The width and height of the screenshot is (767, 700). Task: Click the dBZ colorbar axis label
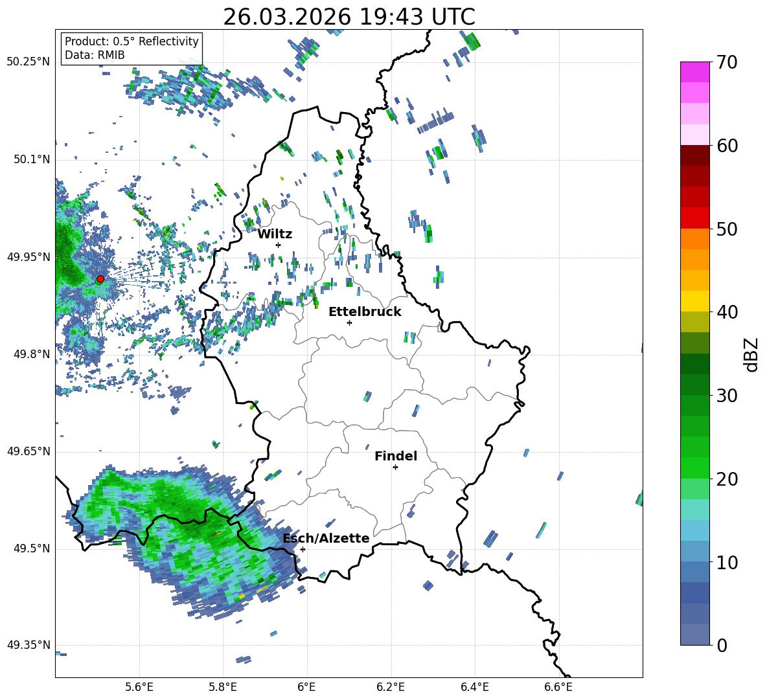(x=752, y=354)
